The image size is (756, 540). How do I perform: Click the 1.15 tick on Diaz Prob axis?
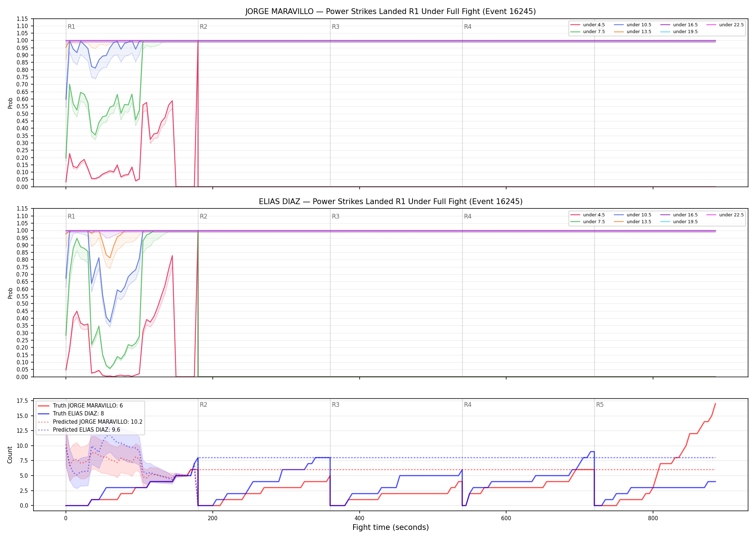click(x=22, y=209)
